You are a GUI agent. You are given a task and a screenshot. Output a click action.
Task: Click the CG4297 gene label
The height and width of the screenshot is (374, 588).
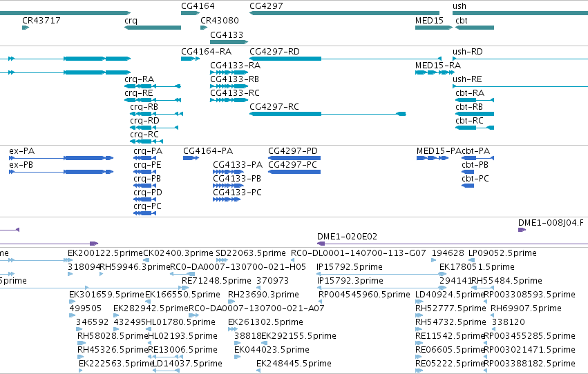(x=266, y=6)
